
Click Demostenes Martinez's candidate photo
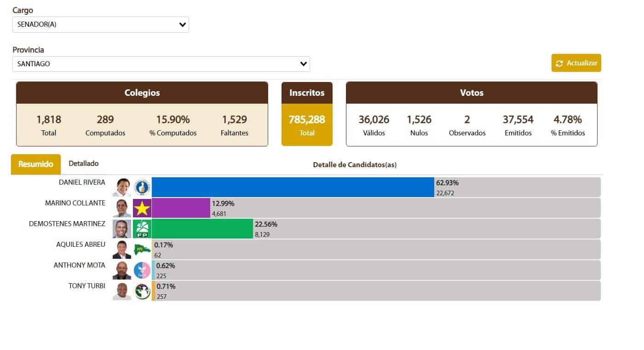pos(122,229)
